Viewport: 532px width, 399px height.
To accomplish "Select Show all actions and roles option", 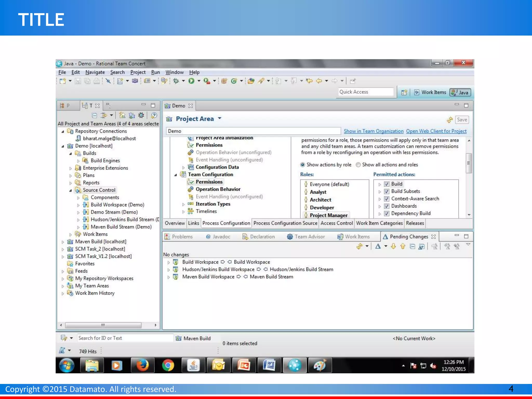I will pos(358,165).
